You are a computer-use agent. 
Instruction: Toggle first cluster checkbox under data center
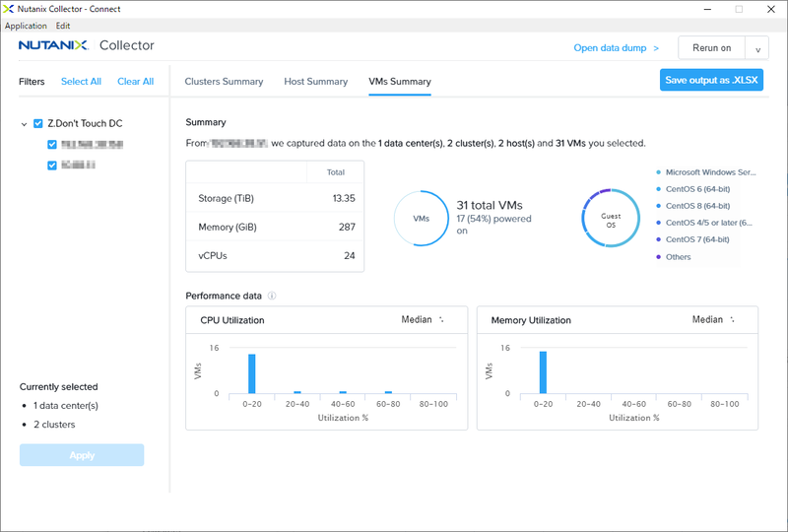pos(52,144)
